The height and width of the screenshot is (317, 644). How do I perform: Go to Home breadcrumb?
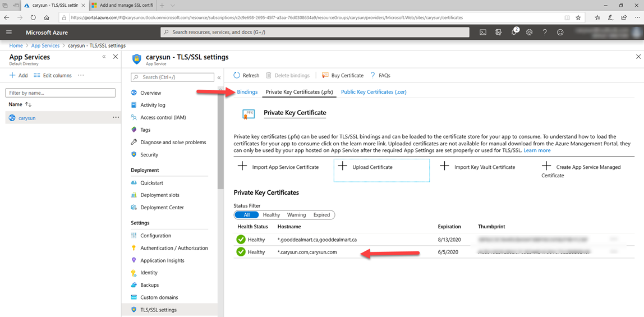coord(16,45)
